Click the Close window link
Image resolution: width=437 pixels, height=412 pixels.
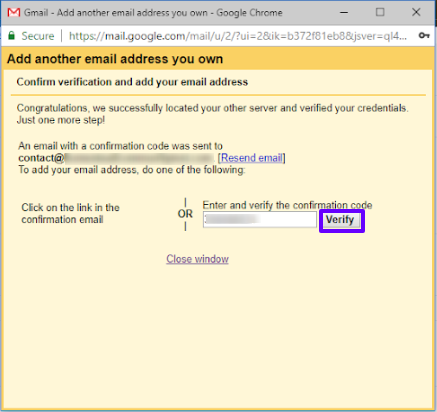[197, 259]
